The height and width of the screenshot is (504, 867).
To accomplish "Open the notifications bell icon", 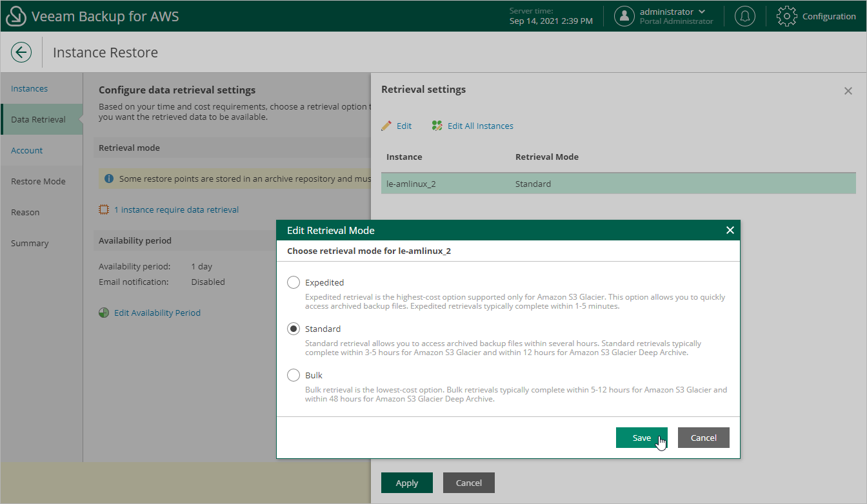I will (x=745, y=16).
